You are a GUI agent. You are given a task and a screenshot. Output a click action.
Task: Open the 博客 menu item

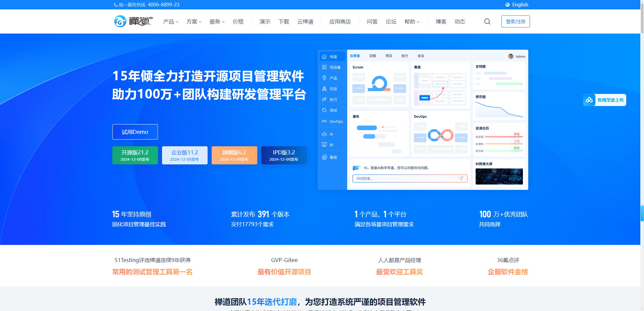tap(441, 21)
